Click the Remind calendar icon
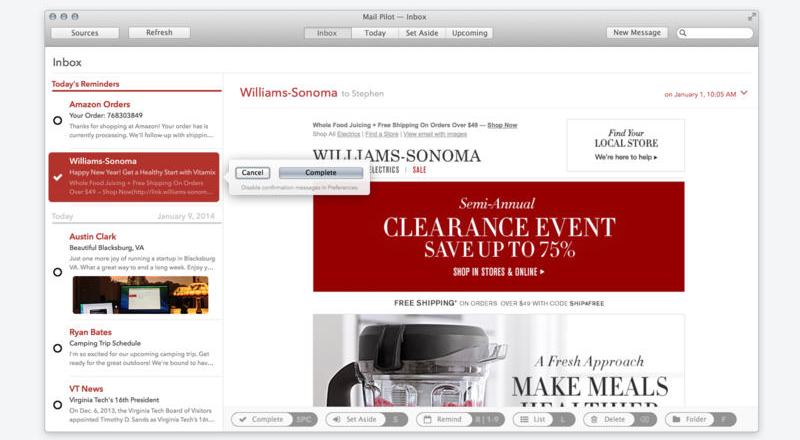This screenshot has width=800, height=440. [x=428, y=420]
